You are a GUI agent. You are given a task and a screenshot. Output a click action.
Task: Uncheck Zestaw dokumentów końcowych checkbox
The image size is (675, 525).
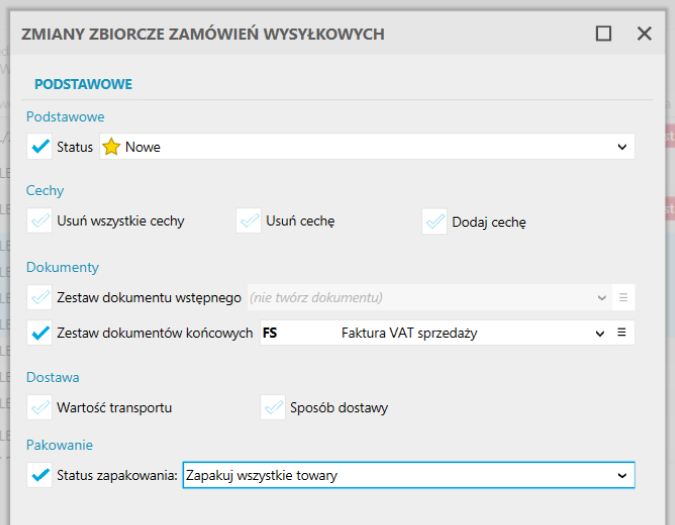tap(40, 333)
